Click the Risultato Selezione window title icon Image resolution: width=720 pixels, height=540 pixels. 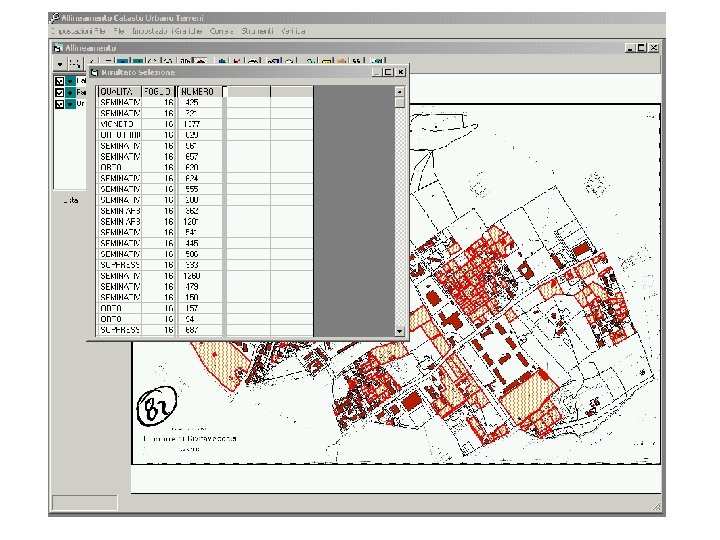click(x=93, y=72)
